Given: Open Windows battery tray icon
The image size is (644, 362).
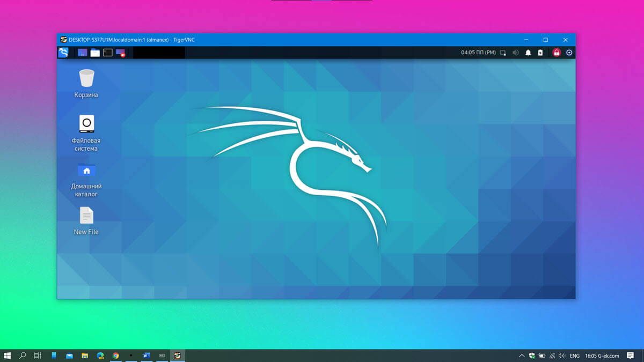Looking at the screenshot, I should tap(542, 356).
